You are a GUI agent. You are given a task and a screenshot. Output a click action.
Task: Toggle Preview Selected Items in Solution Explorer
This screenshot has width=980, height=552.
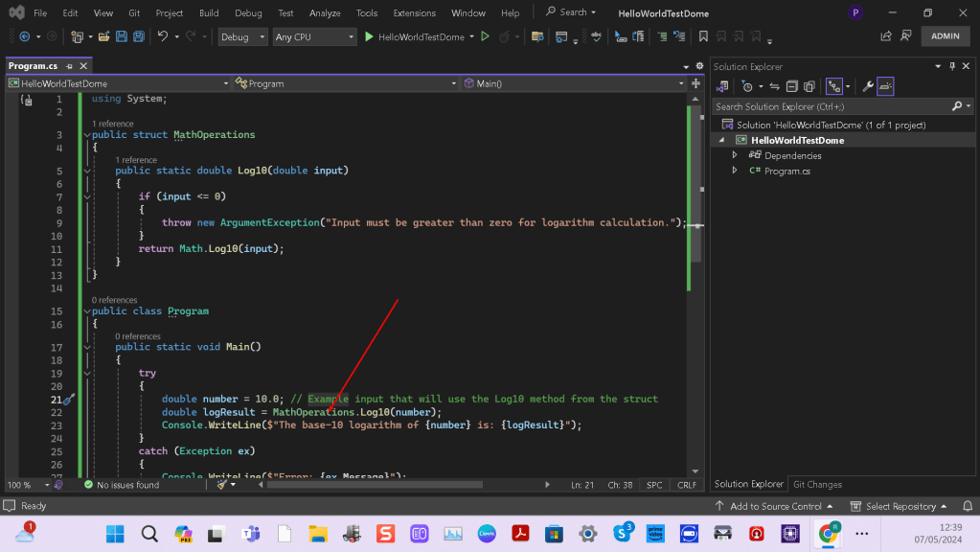point(885,86)
